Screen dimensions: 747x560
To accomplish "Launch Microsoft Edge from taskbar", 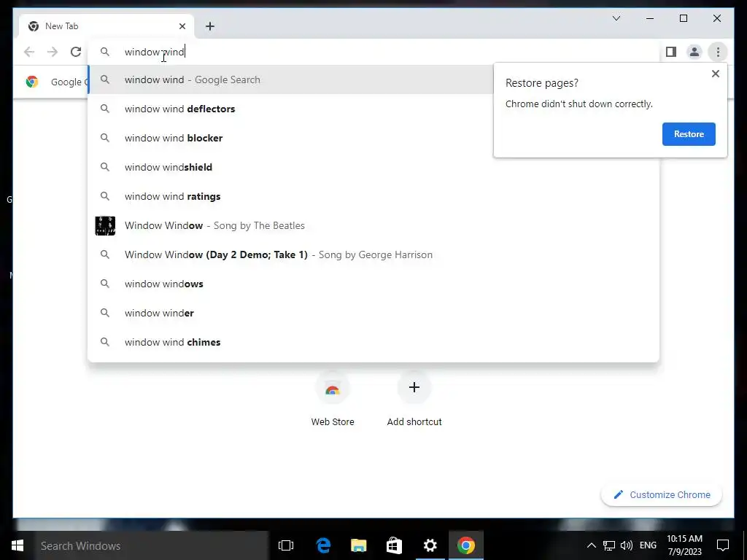I will pos(323,545).
